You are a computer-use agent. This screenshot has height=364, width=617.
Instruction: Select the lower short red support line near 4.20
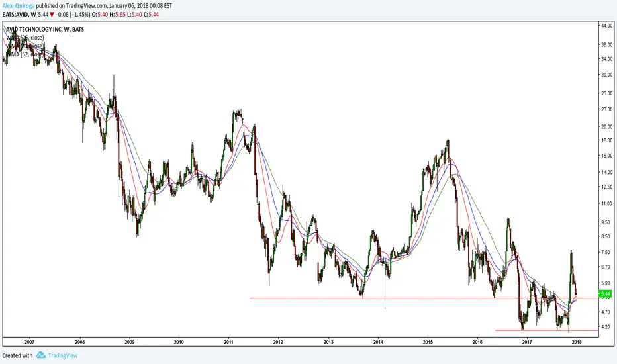pos(547,330)
